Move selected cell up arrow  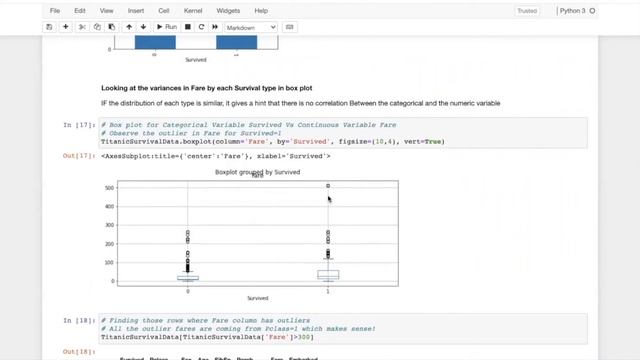point(129,27)
